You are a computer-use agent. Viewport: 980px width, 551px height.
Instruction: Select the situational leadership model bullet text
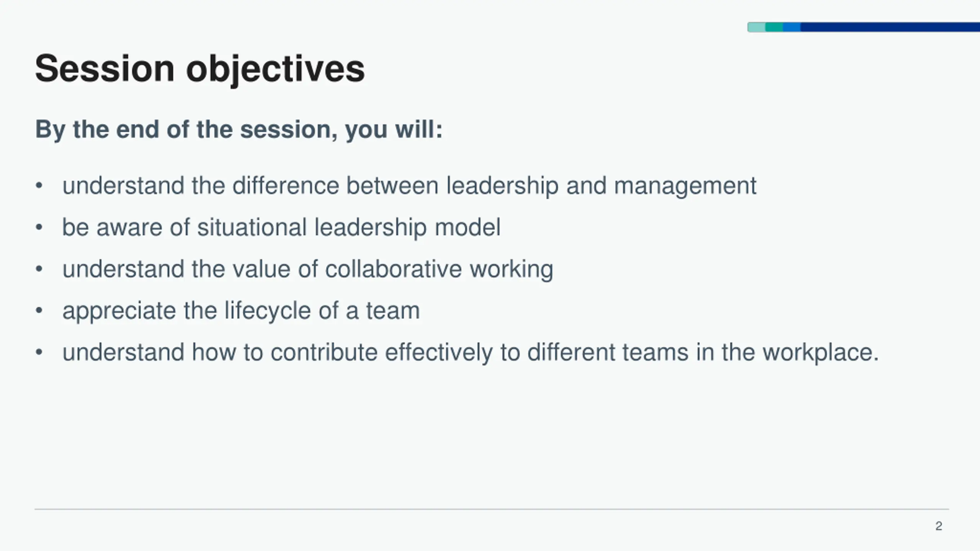tap(281, 228)
